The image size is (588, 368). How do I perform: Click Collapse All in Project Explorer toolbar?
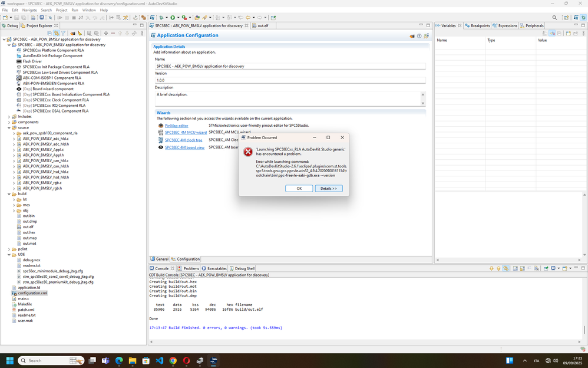pos(49,34)
